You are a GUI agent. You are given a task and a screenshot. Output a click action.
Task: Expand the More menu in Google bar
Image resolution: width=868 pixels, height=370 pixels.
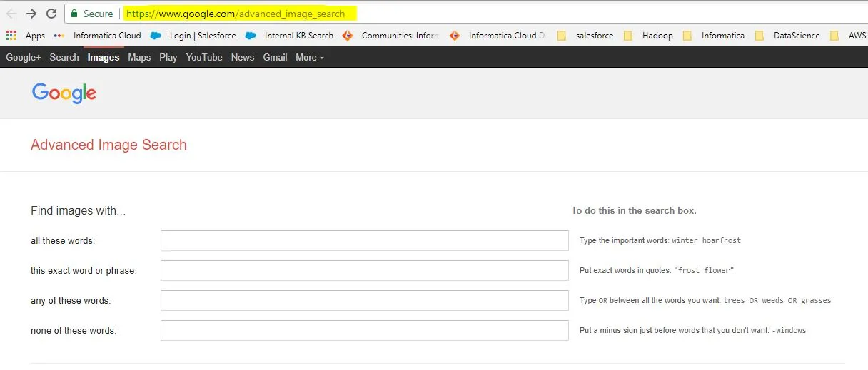310,57
